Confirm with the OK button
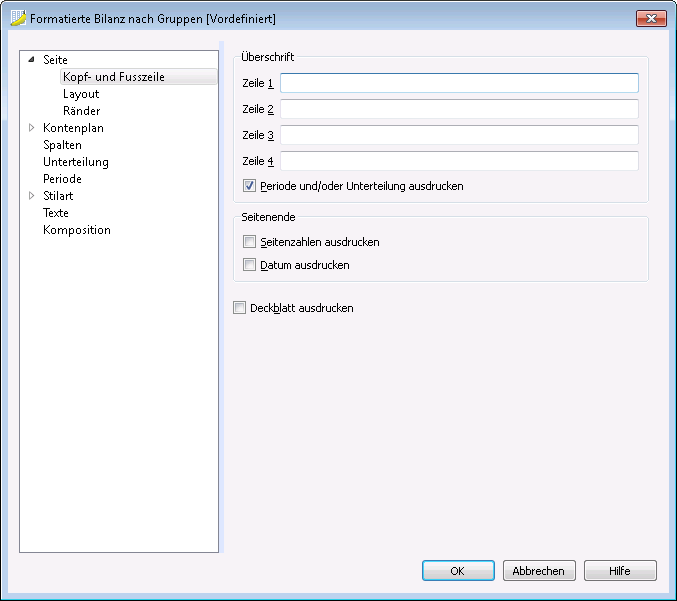Image resolution: width=677 pixels, height=601 pixels. click(458, 571)
